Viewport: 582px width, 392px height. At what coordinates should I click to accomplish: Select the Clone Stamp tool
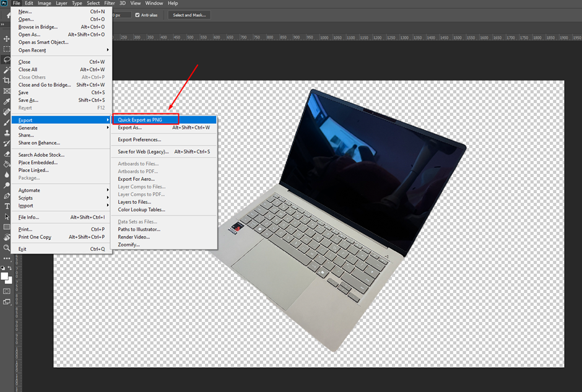6,132
